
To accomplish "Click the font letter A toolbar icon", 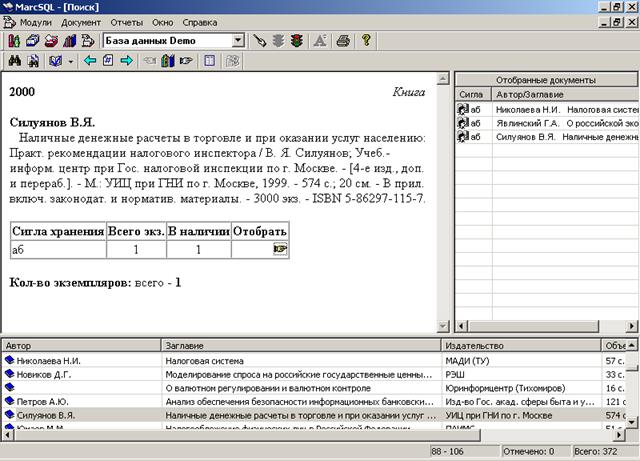I will 321,41.
